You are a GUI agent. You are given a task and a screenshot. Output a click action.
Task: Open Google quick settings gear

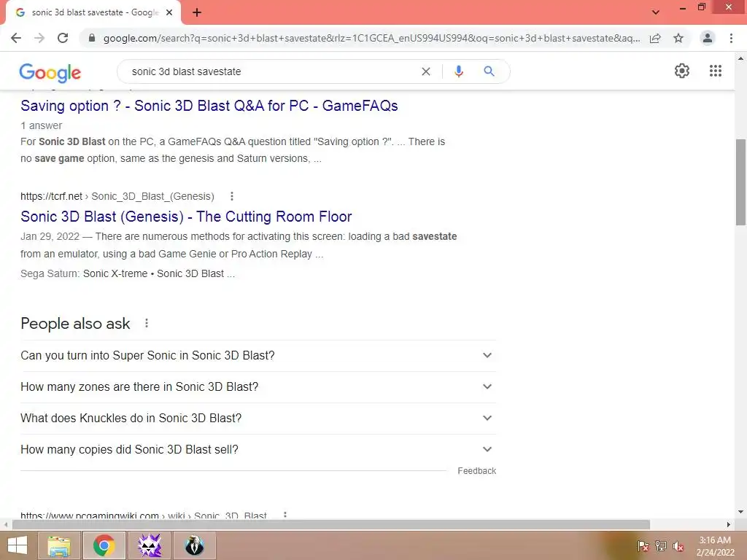click(x=682, y=71)
